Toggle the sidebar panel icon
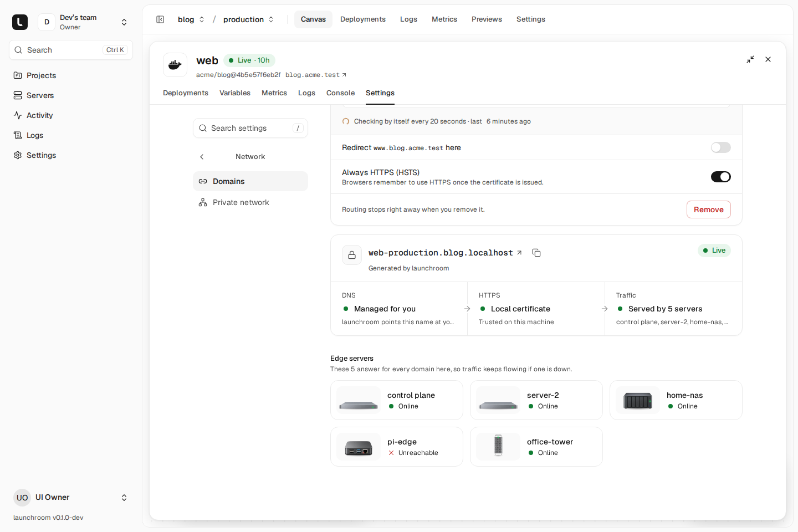 (x=160, y=19)
